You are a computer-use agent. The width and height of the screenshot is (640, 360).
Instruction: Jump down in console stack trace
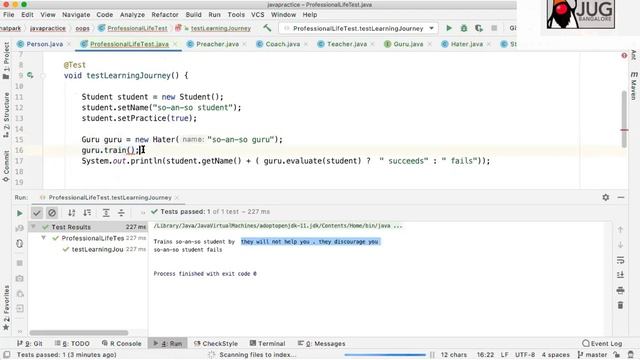point(620,245)
